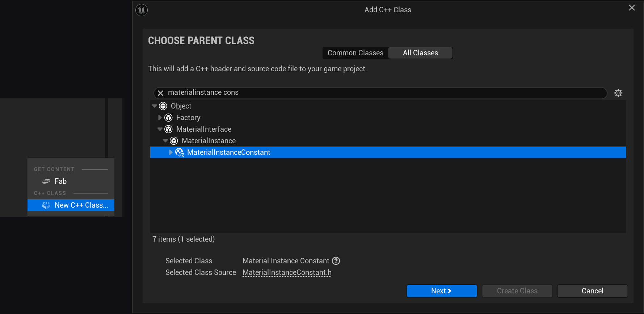This screenshot has width=644, height=314.
Task: Open help for Material Instance Constant
Action: point(336,261)
